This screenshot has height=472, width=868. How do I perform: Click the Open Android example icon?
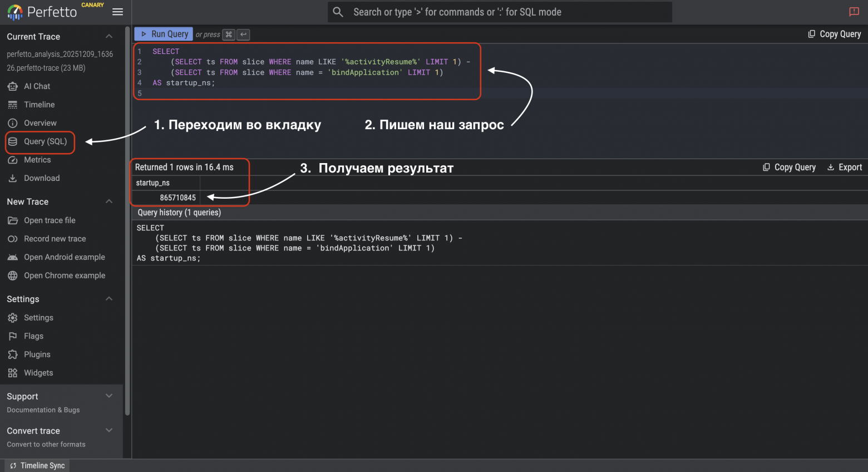click(13, 257)
